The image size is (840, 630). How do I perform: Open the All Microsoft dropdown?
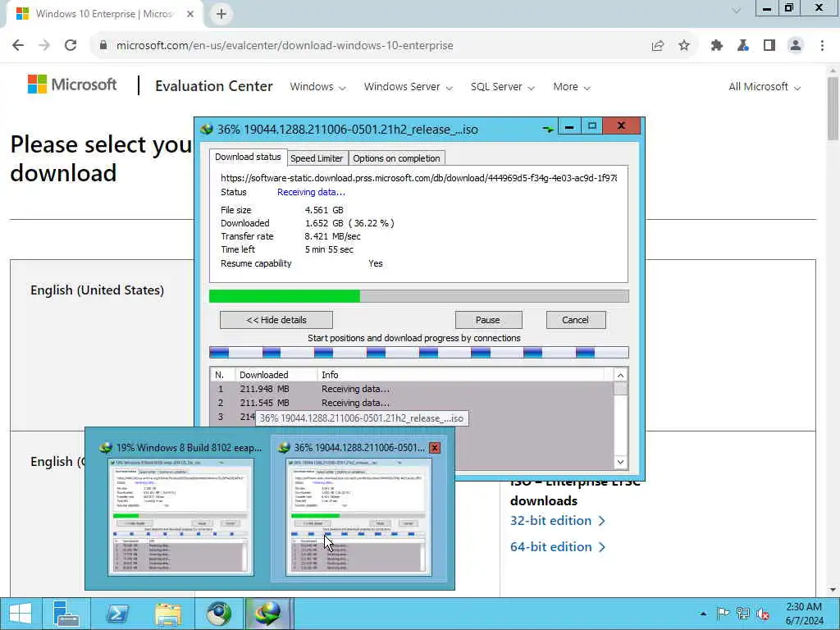(765, 87)
